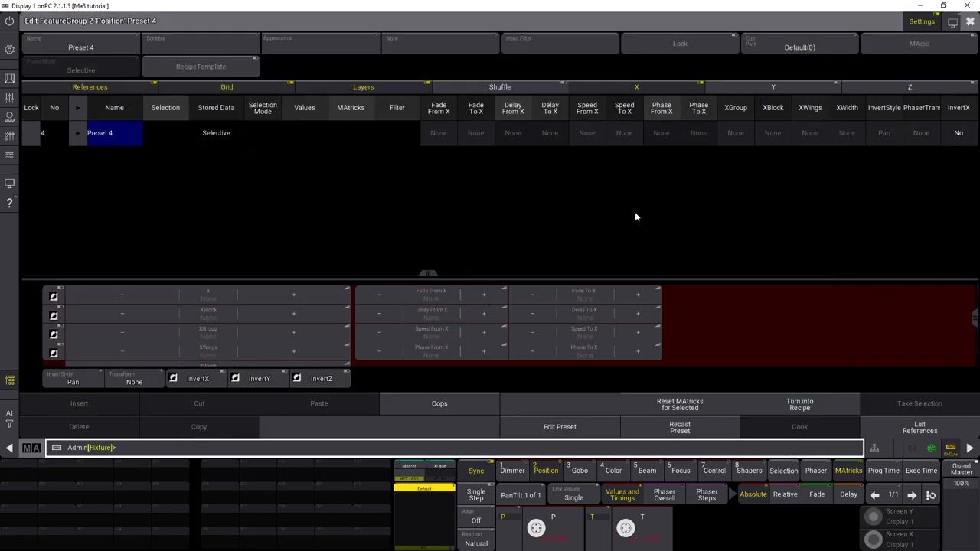
Task: Switch to the Shuffle tab
Action: pos(500,86)
